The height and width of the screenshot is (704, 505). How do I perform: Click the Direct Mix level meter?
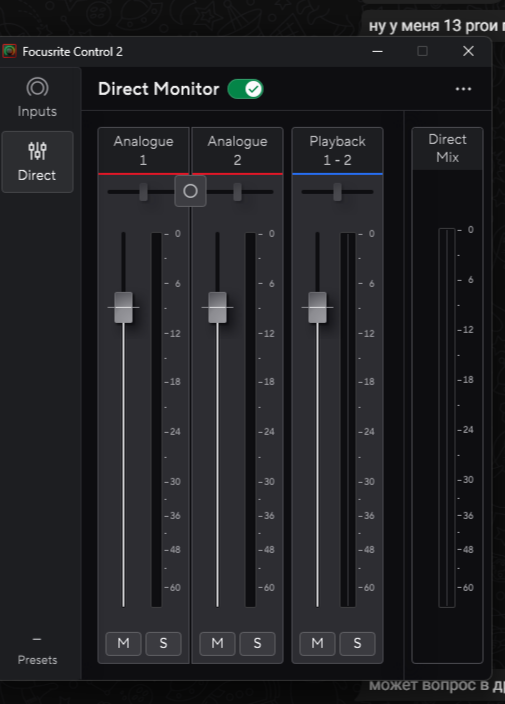point(447,418)
